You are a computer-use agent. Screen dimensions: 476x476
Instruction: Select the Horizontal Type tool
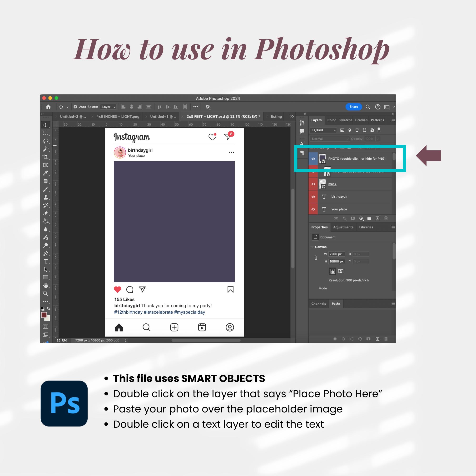point(46,262)
